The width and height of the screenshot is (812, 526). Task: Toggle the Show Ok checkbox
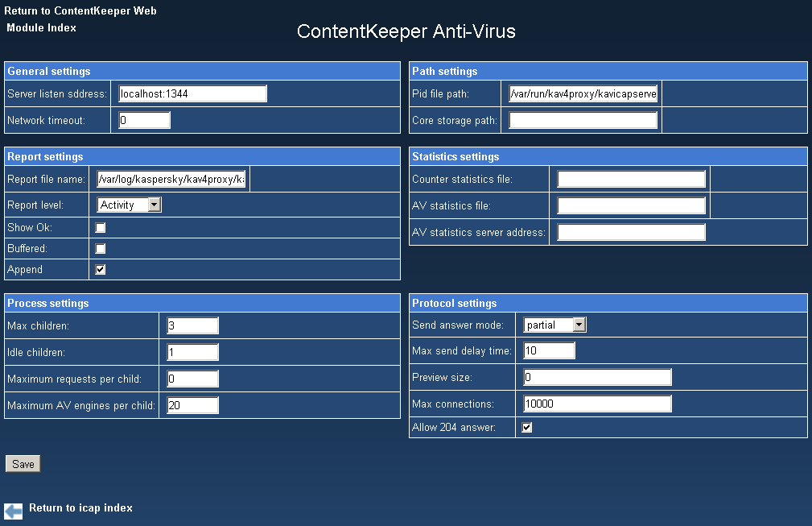(x=101, y=227)
